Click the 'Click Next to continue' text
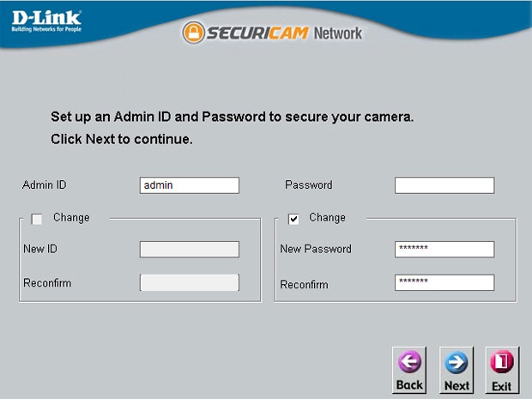This screenshot has width=532, height=399. (x=122, y=139)
